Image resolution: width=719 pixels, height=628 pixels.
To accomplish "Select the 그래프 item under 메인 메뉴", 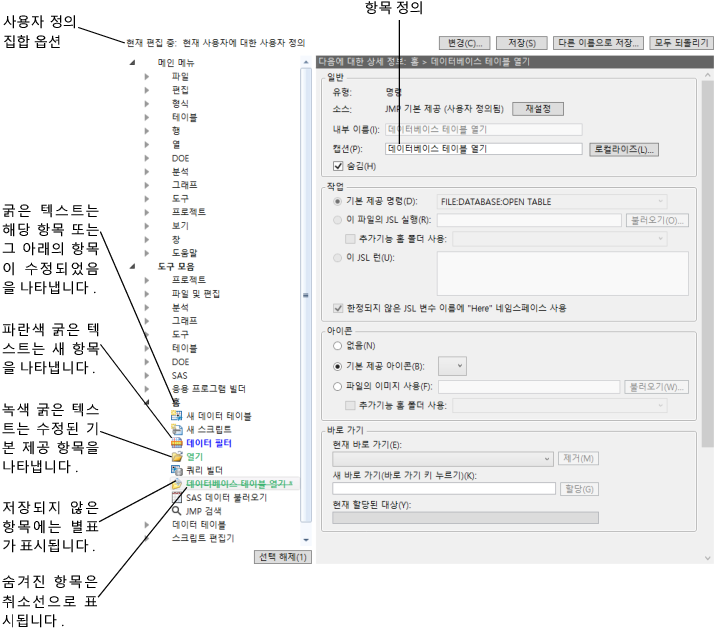I will [184, 185].
